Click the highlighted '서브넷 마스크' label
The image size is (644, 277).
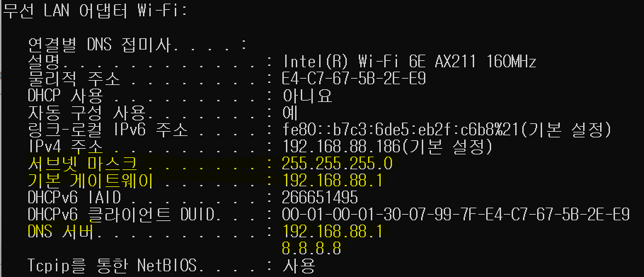click(82, 164)
